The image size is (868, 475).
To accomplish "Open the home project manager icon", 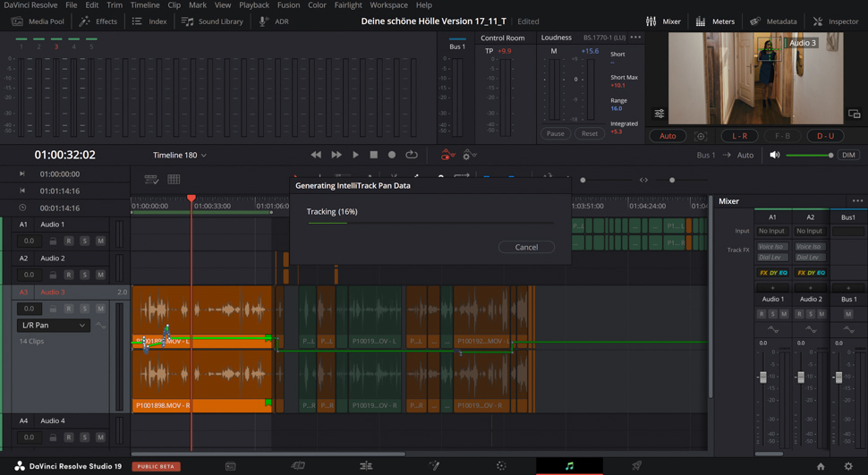I will [x=821, y=466].
